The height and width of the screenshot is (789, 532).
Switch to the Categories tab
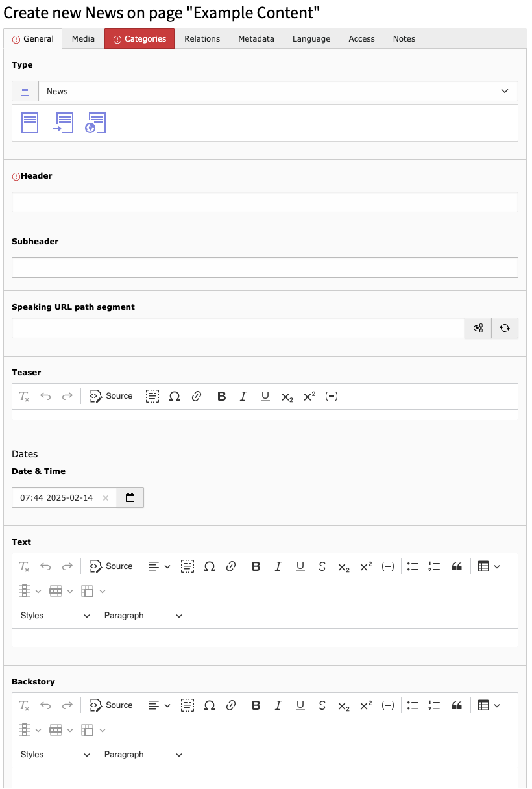139,38
